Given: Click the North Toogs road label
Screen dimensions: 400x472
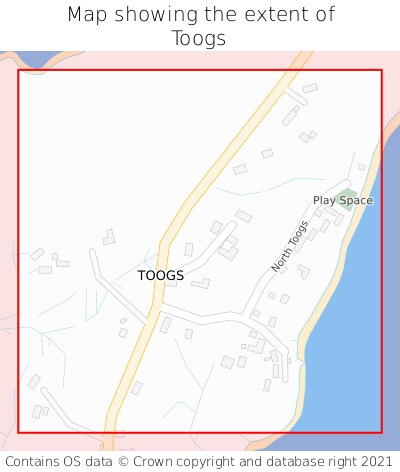Looking at the screenshot, I should pos(290,246).
